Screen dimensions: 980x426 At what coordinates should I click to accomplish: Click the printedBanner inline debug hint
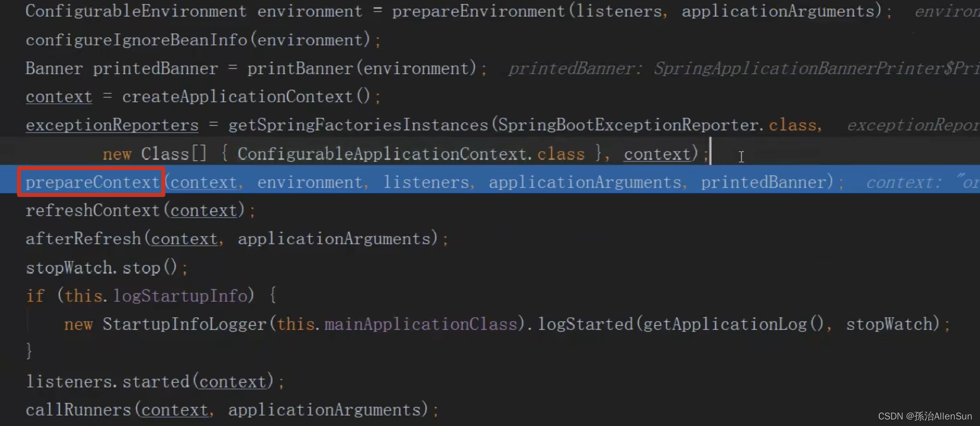(x=744, y=68)
